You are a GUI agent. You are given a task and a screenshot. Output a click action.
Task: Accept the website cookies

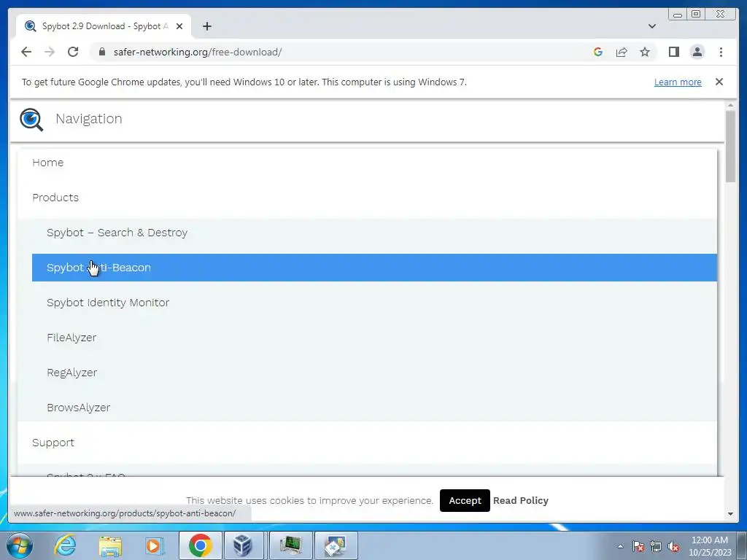465,500
